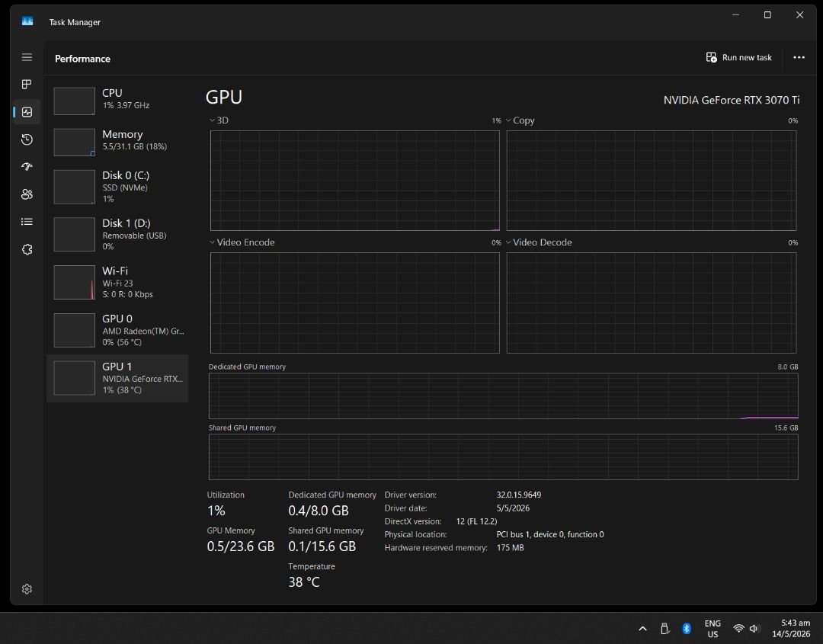823x644 pixels.
Task: Click the Utilization 1% value
Action: click(216, 511)
